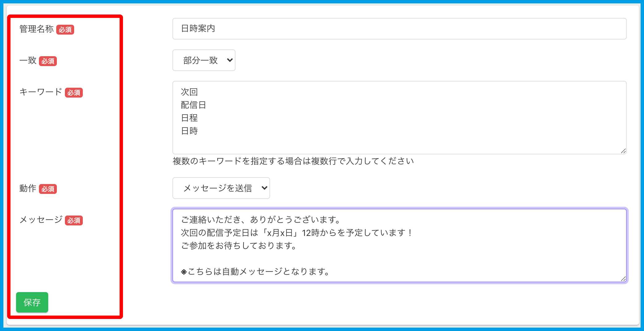Screen dimensions: 644x331
Task: Click the 必須 badge next to 一致
Action: point(48,61)
